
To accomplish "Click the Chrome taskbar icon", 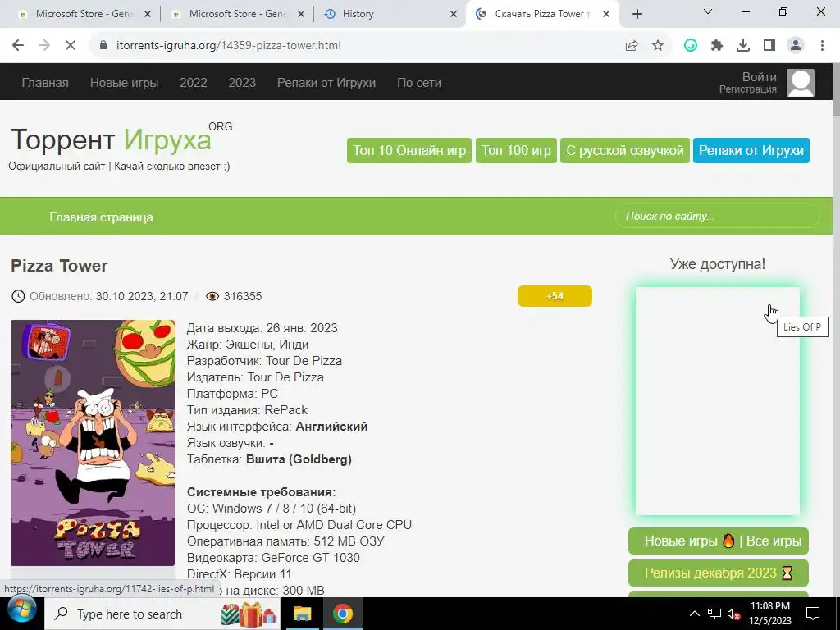I will 343,614.
